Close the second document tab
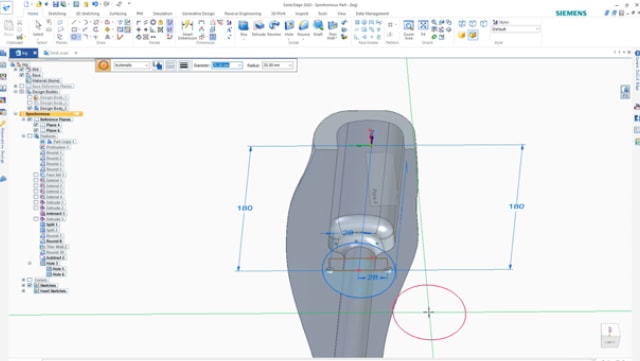Image resolution: width=640 pixels, height=361 pixels. [76, 53]
